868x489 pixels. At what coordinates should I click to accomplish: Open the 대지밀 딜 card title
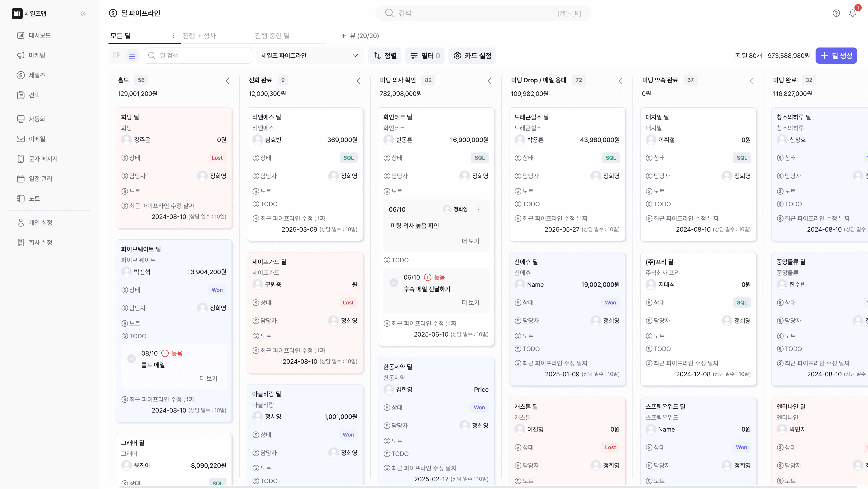point(657,117)
